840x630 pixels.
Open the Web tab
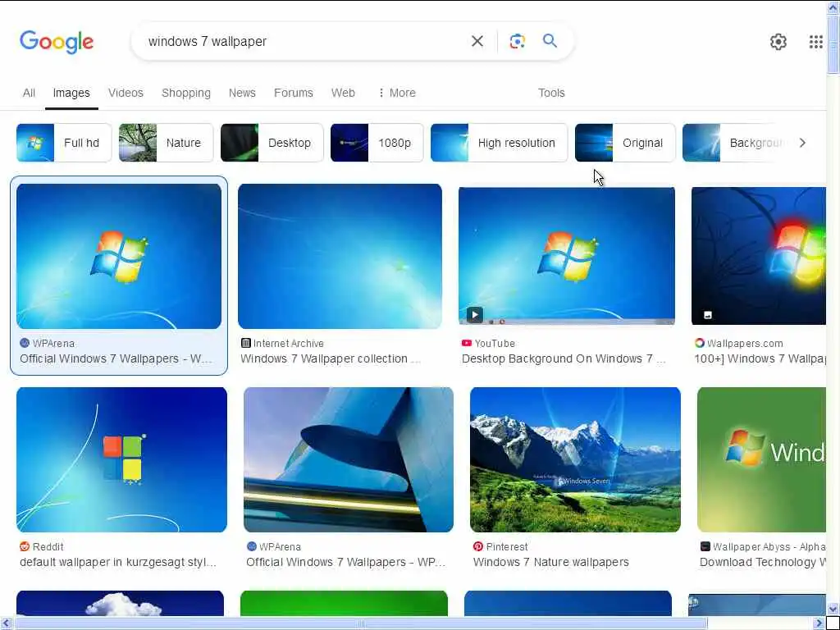343,93
